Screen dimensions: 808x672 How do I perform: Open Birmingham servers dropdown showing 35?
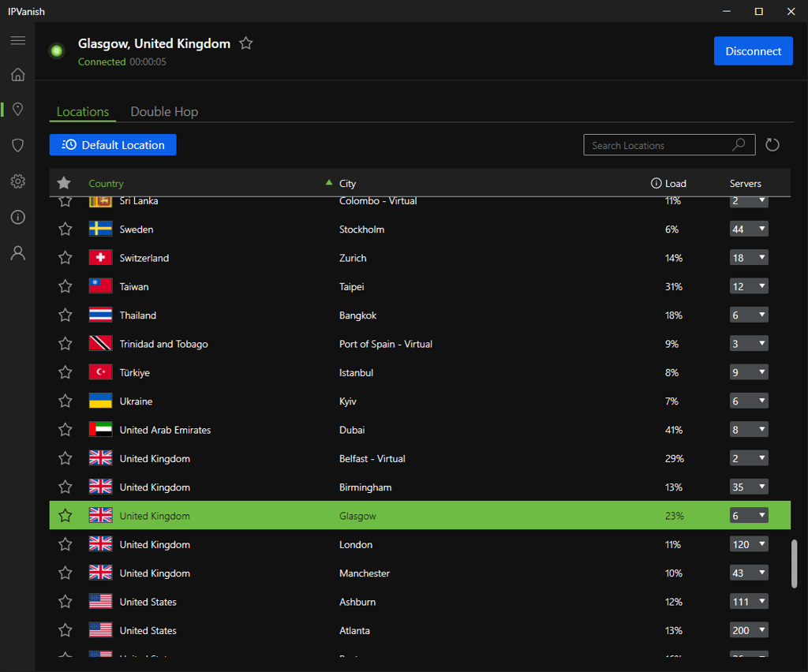(x=749, y=487)
